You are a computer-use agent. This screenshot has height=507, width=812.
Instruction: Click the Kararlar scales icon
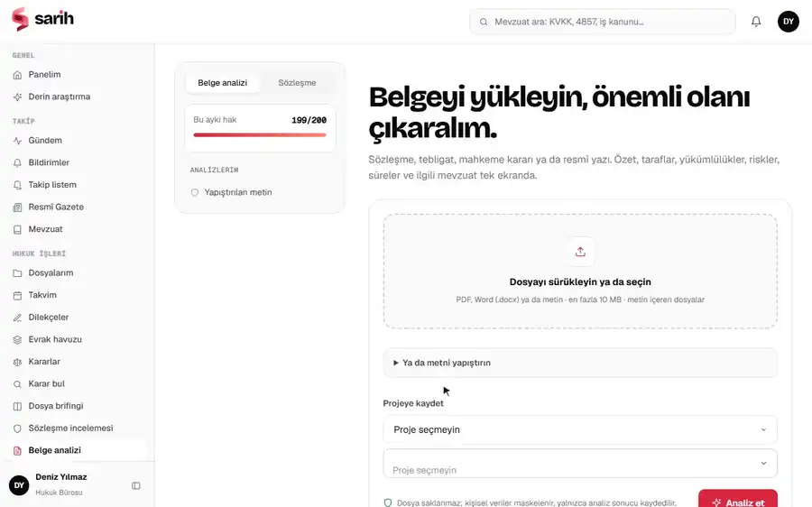point(17,362)
